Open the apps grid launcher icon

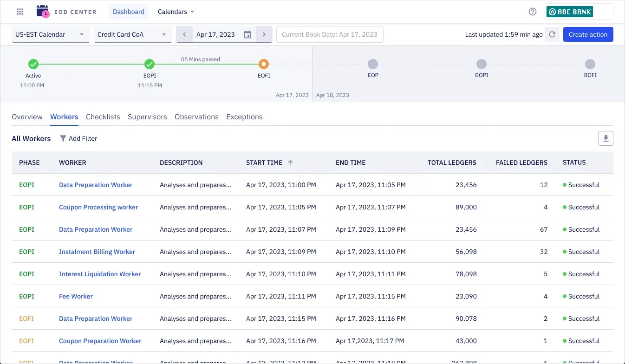(20, 12)
